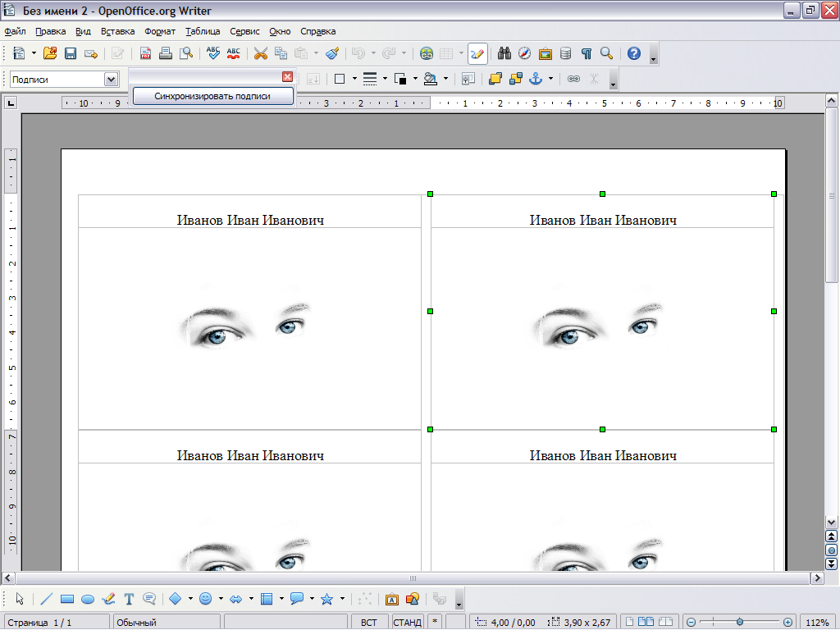840x630 pixels.
Task: Select the Rectangle drawing tool
Action: tap(67, 599)
